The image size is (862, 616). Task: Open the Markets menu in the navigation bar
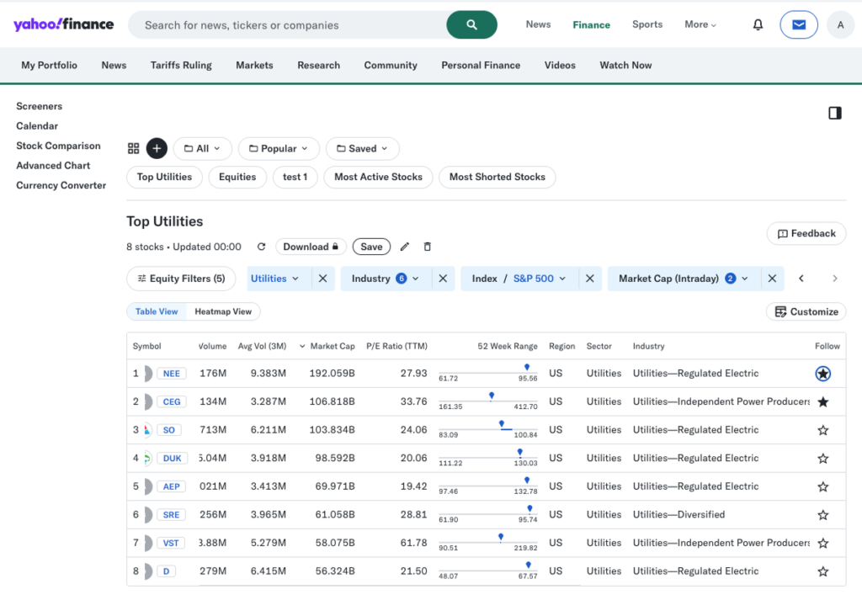[254, 65]
